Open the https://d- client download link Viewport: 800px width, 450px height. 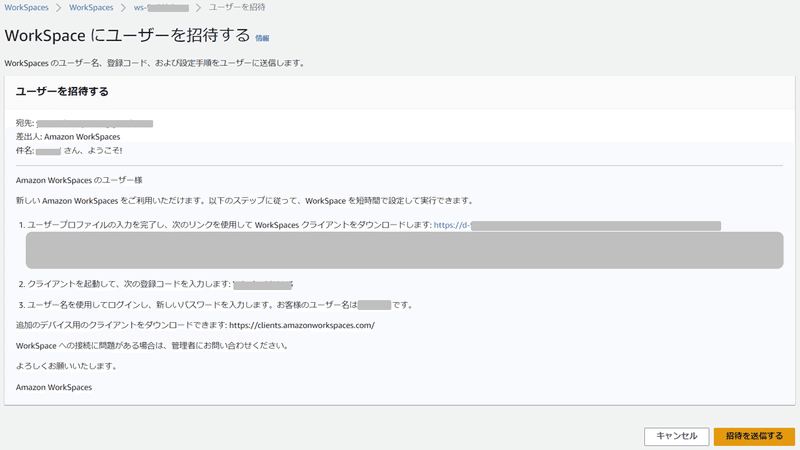577,225
